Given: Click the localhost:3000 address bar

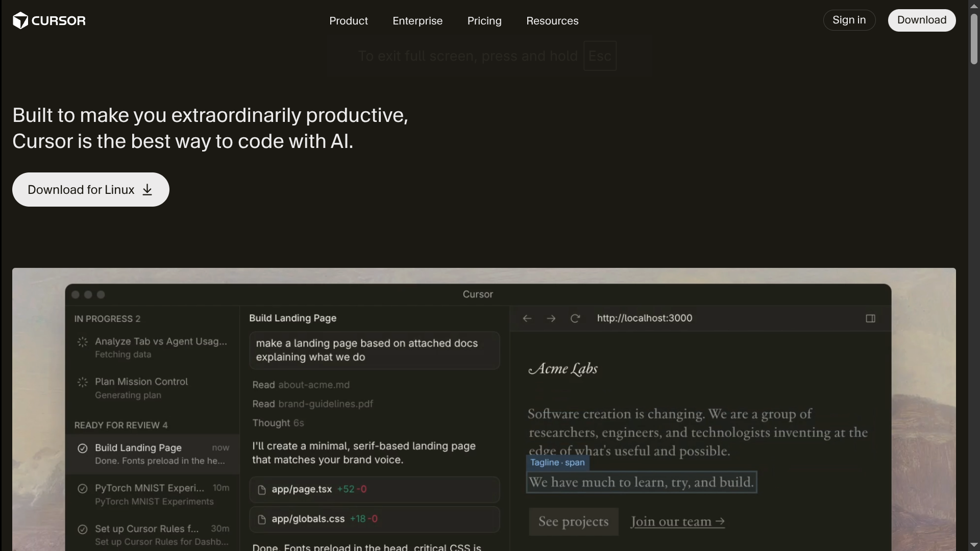Looking at the screenshot, I should point(644,318).
